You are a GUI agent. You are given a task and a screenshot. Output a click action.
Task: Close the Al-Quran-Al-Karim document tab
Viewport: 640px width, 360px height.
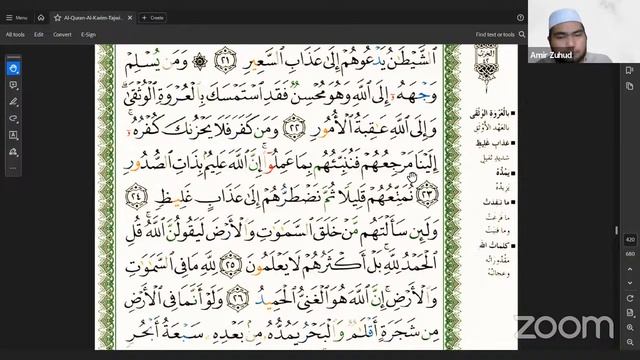tap(130, 18)
